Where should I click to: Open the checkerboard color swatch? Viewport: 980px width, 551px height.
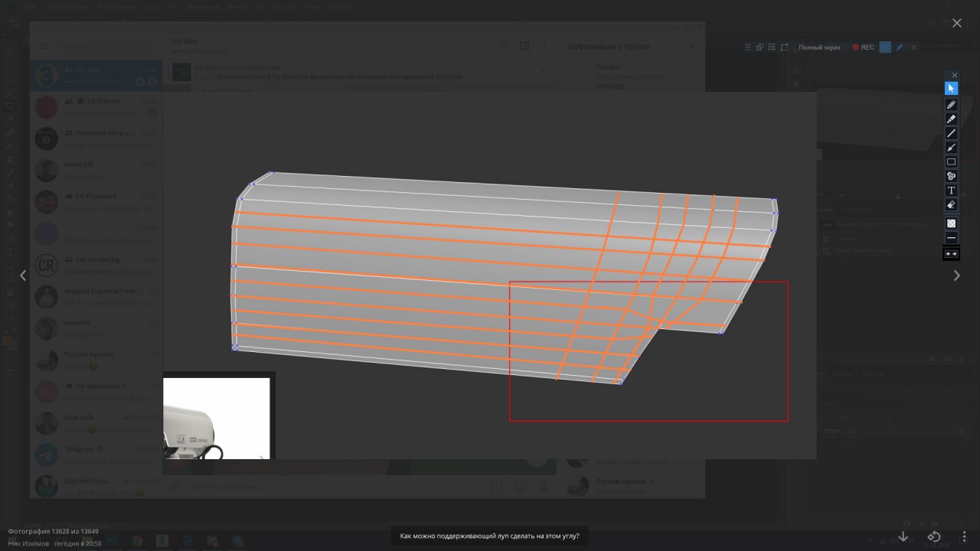tap(951, 223)
